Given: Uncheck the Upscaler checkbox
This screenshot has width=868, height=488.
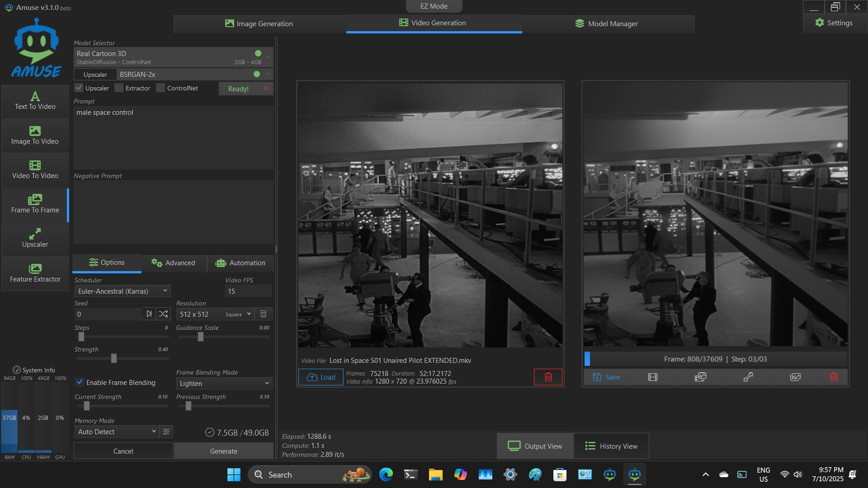Looking at the screenshot, I should pos(79,88).
